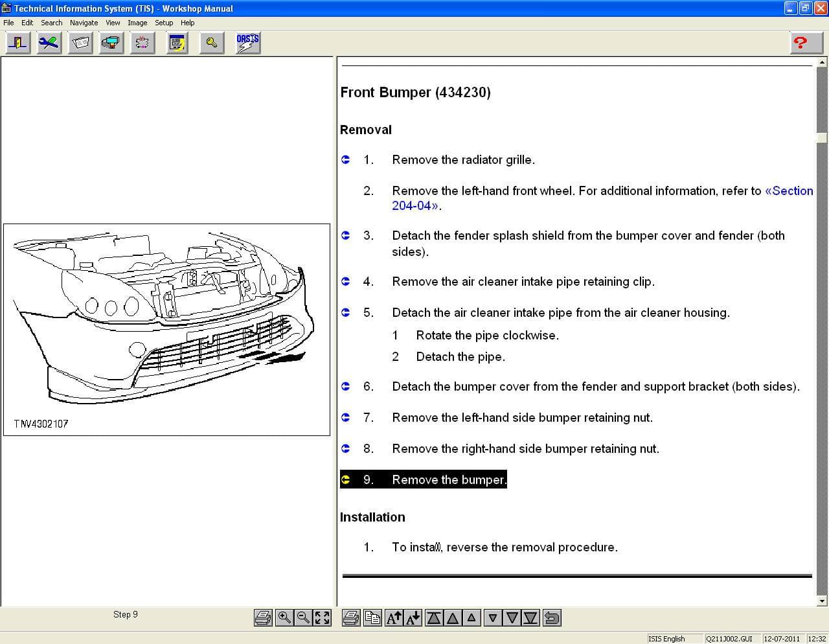Image resolution: width=829 pixels, height=644 pixels.
Task: Open the Help menu
Action: 188,23
